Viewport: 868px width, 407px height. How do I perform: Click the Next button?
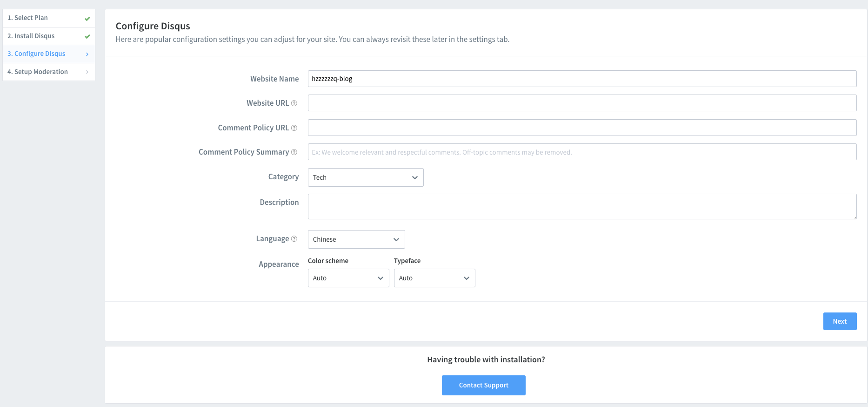[840, 321]
